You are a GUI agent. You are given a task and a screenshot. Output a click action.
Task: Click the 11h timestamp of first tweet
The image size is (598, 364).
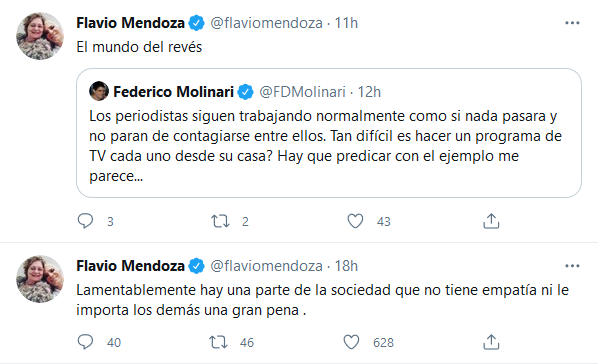(x=346, y=23)
